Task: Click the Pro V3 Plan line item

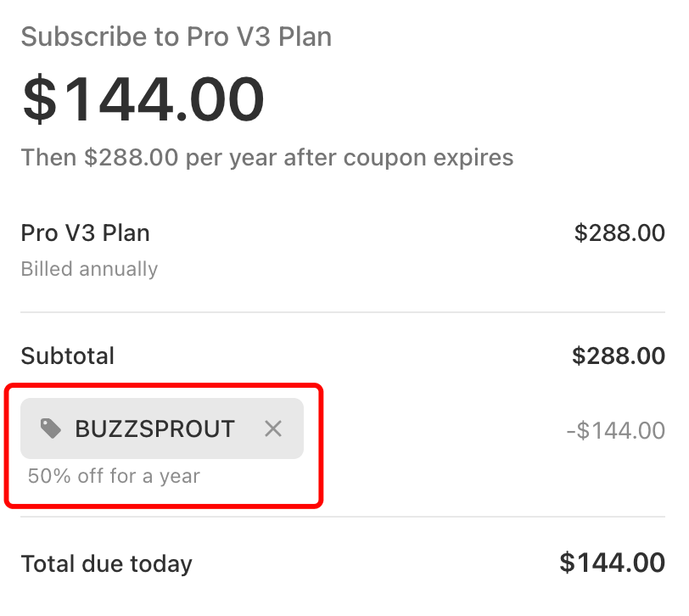Action: click(x=85, y=232)
